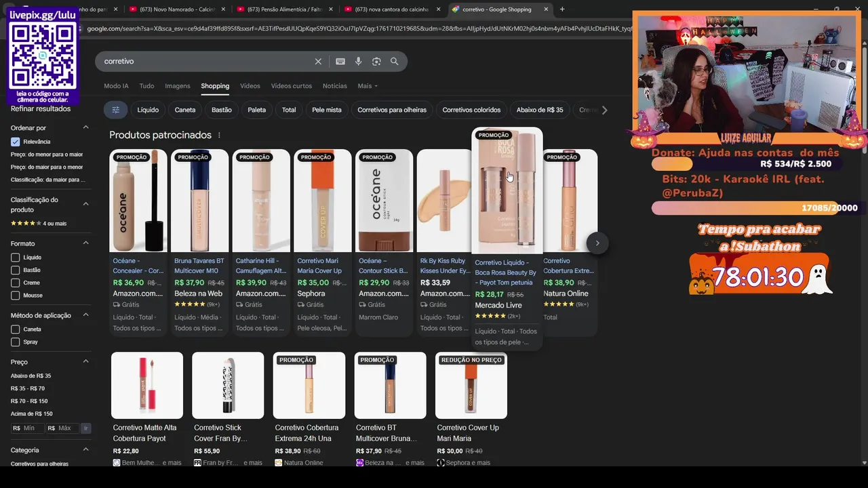Apply the 'Pele mista' filter chip
Screen dimensions: 868x488
point(327,110)
